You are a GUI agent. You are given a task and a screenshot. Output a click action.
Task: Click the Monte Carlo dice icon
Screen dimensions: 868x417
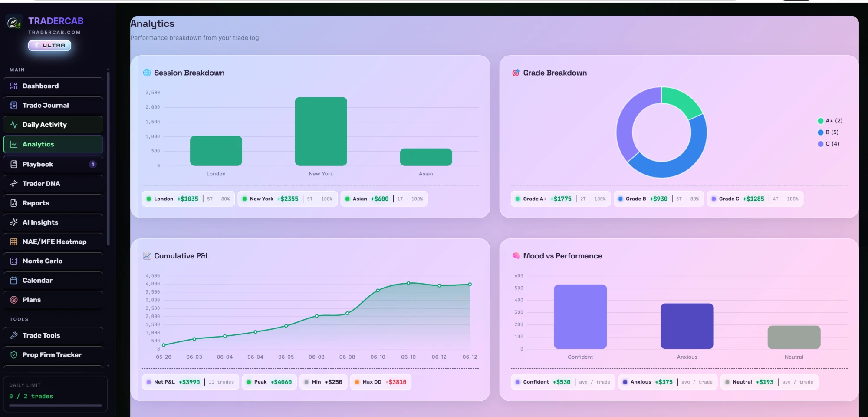coord(14,261)
